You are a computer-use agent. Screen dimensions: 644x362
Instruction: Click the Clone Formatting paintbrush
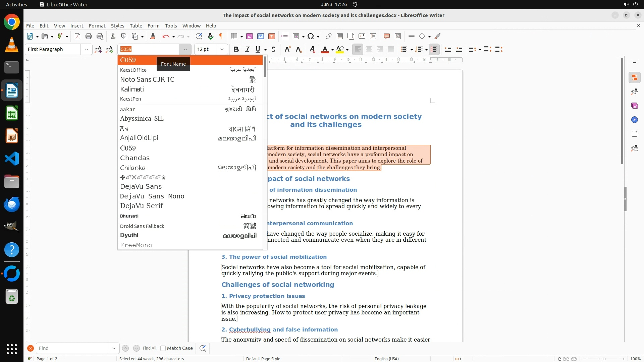[153, 36]
